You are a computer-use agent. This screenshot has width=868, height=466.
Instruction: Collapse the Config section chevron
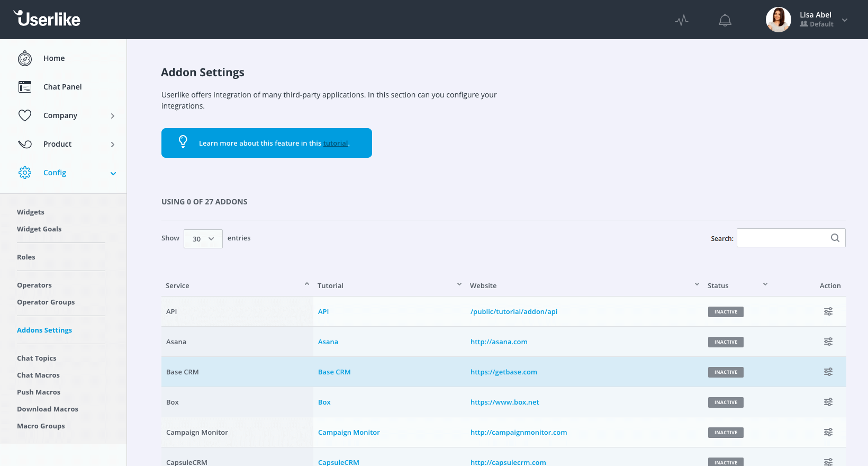pyautogui.click(x=113, y=173)
